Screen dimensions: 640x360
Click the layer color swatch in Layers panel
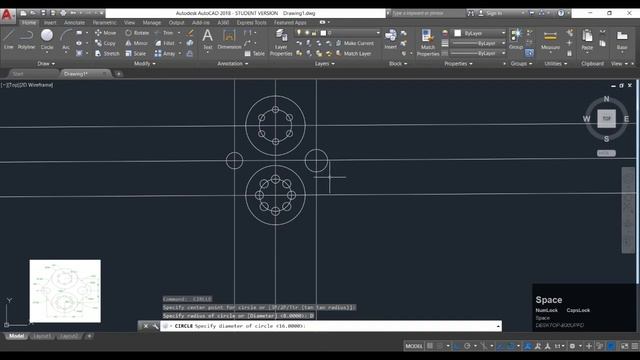point(323,33)
